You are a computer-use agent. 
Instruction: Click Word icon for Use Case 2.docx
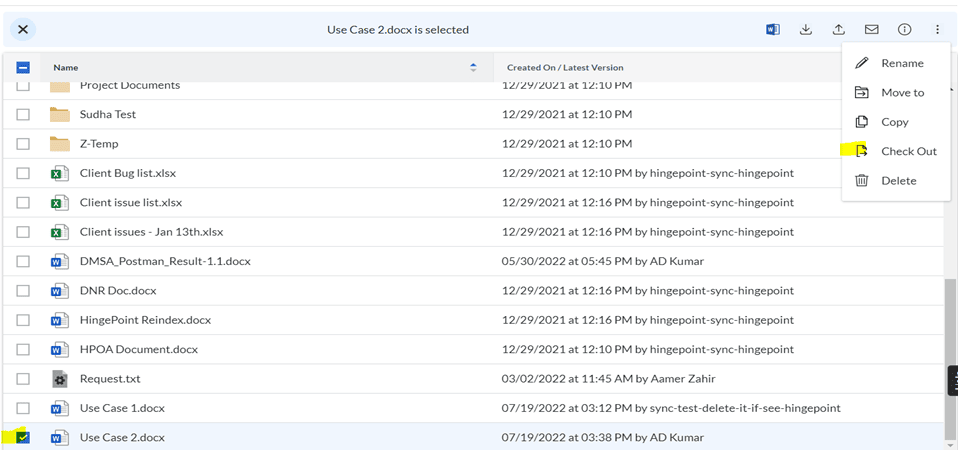click(x=59, y=438)
